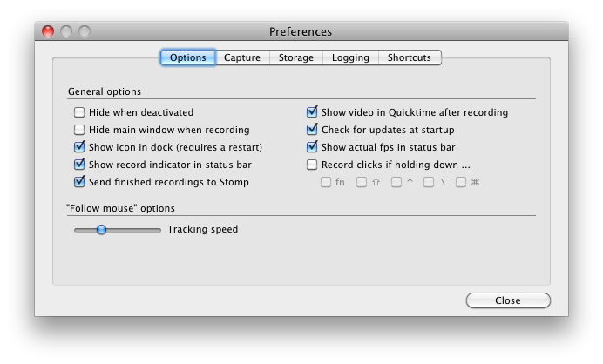603x364 pixels.
Task: Check the Option key modifier box
Action: [x=429, y=183]
